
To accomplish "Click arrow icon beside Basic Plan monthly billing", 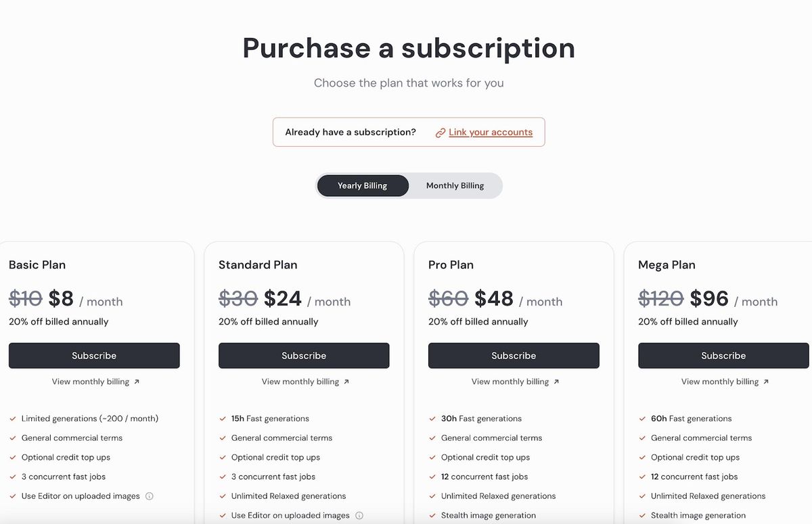I will coord(137,381).
